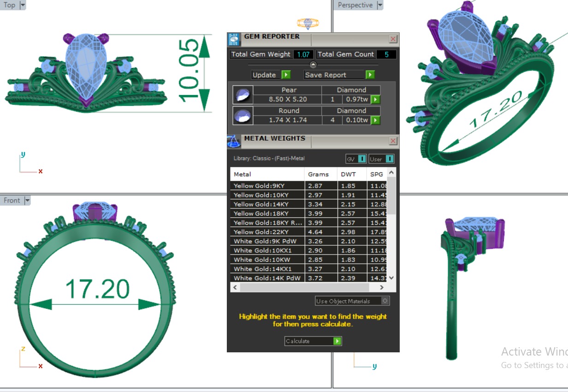Click the Metal Weights scale icon

[x=234, y=141]
